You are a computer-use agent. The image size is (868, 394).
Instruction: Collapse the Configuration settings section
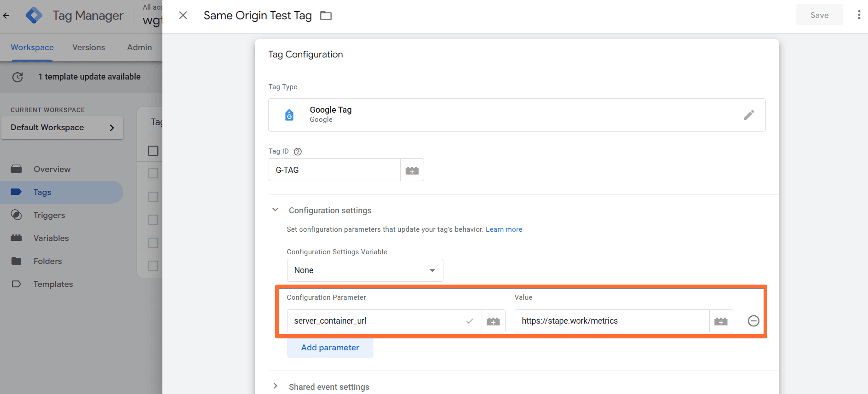[x=276, y=210]
